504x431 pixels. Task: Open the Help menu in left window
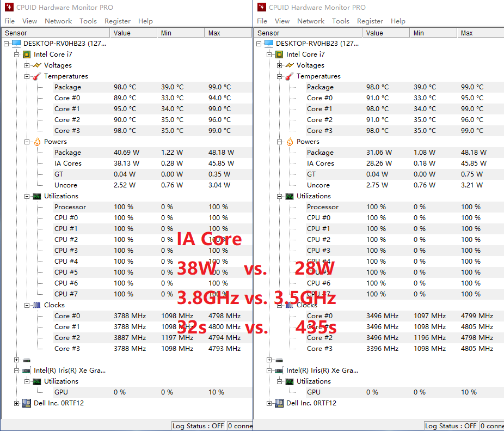coord(145,21)
